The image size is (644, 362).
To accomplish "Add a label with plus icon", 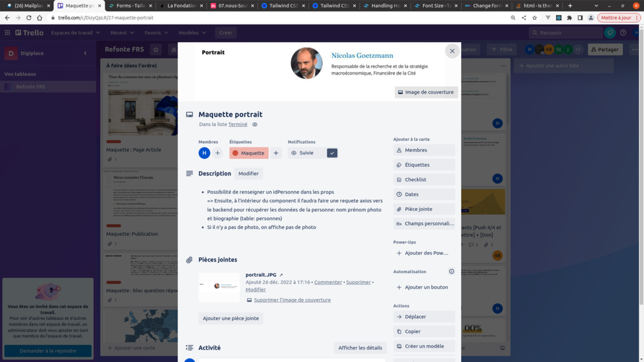I will click(x=276, y=153).
